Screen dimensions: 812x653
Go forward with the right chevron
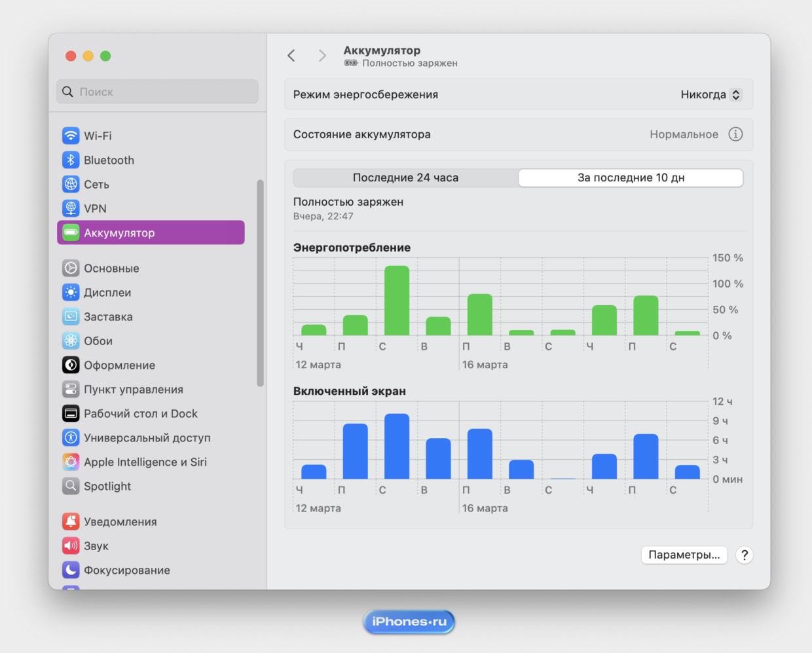[x=322, y=56]
